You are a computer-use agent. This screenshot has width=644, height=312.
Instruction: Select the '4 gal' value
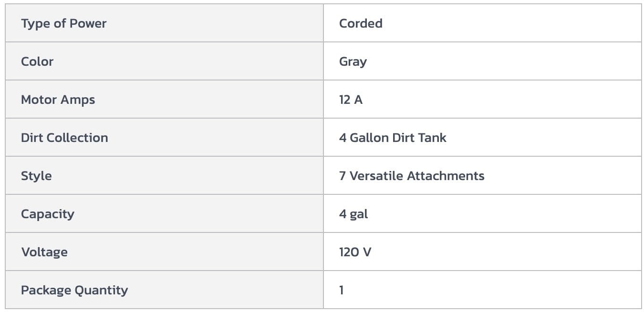(x=353, y=214)
